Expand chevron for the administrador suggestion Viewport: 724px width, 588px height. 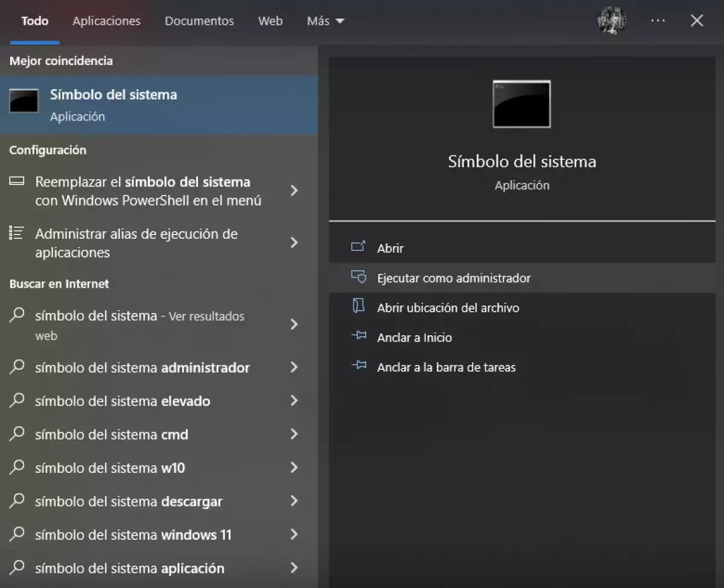[294, 367]
